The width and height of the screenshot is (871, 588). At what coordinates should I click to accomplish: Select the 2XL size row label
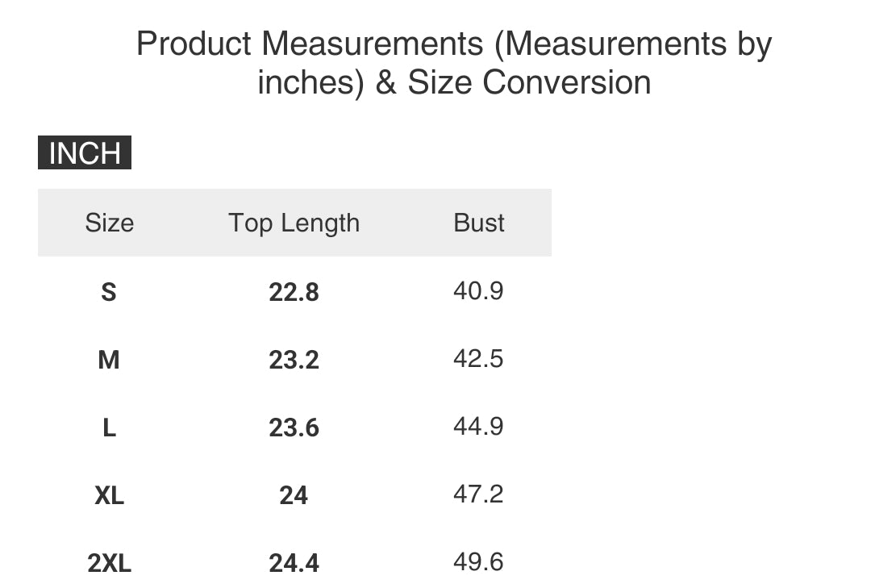coord(110,563)
